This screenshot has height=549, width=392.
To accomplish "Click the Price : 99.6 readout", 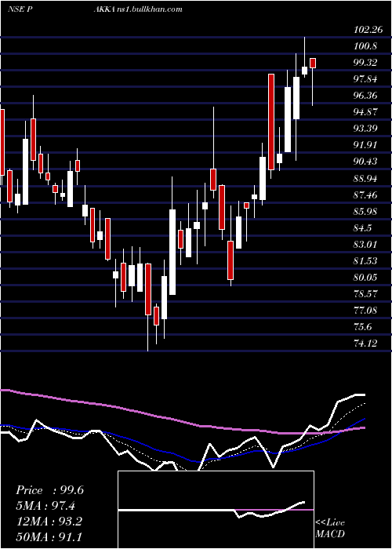I will pyautogui.click(x=49, y=490).
